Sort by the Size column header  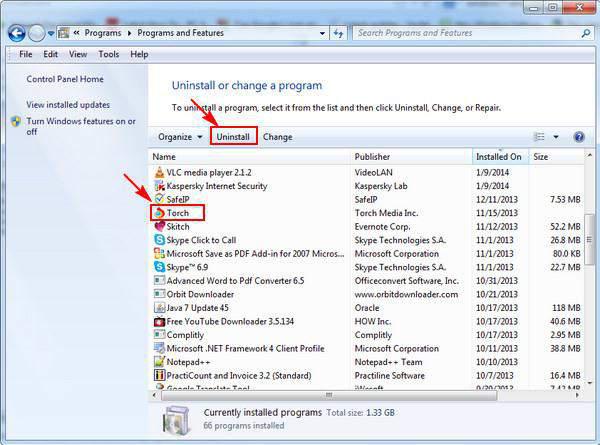(x=556, y=157)
